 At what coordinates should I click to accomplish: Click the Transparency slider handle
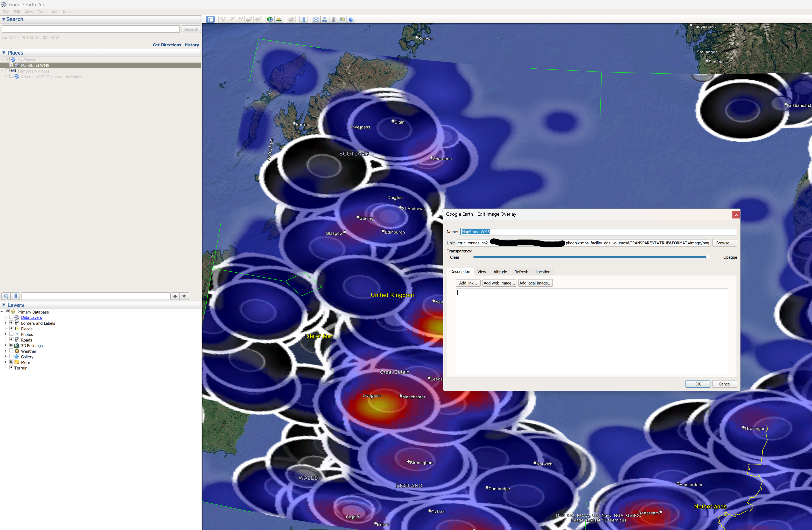click(708, 257)
